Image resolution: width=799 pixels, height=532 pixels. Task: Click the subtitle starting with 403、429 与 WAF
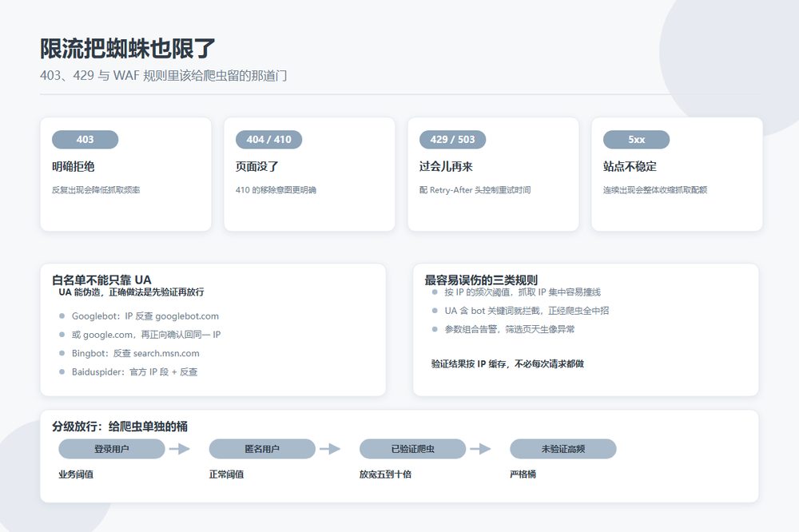pyautogui.click(x=164, y=76)
